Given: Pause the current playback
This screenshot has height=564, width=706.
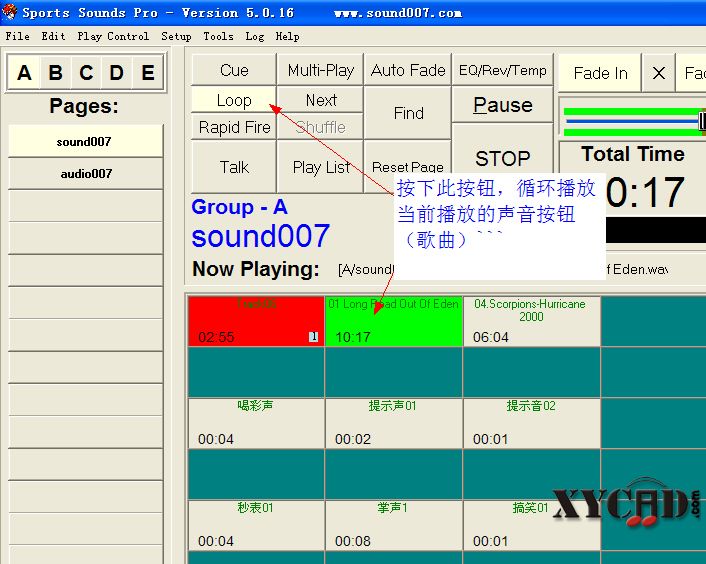Looking at the screenshot, I should coord(502,104).
